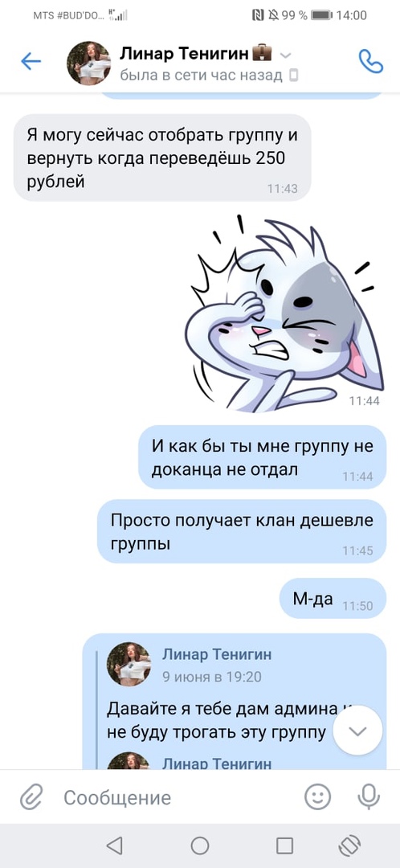This screenshot has height=868, width=400.
Task: Open the attachment paperclip icon
Action: pyautogui.click(x=31, y=798)
